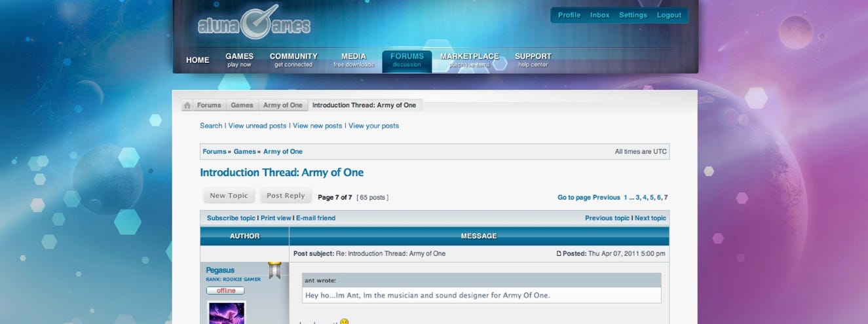Click Subscribe topic

pos(231,218)
